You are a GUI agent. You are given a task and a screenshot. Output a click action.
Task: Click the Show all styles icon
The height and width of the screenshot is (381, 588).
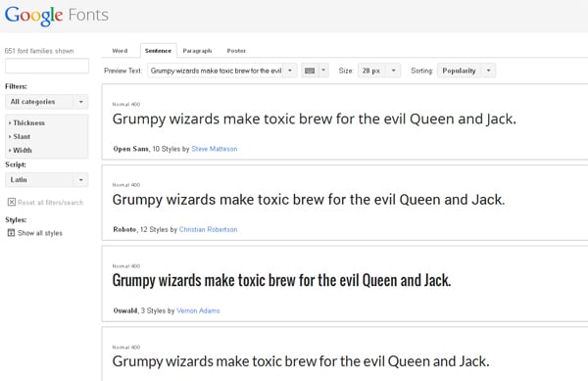tap(11, 233)
